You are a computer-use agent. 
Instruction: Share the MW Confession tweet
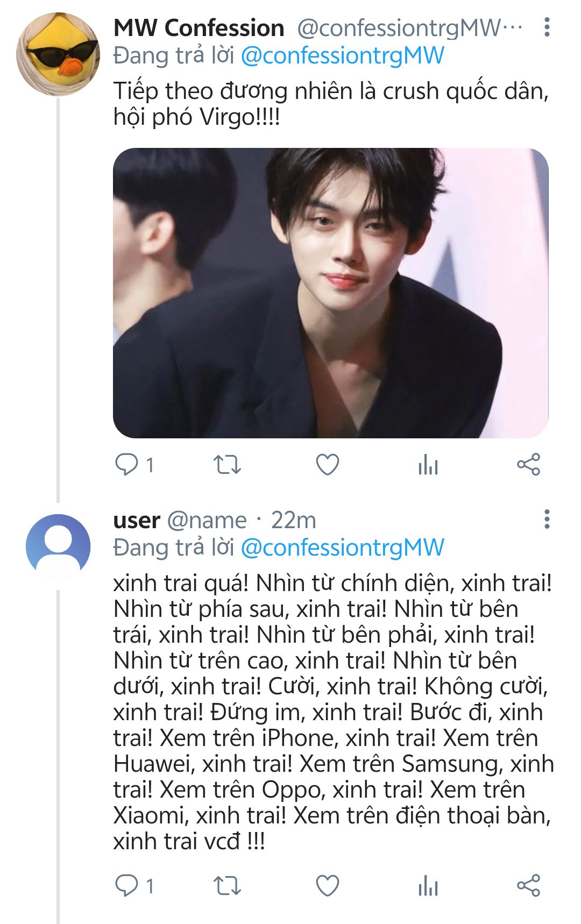[528, 465]
